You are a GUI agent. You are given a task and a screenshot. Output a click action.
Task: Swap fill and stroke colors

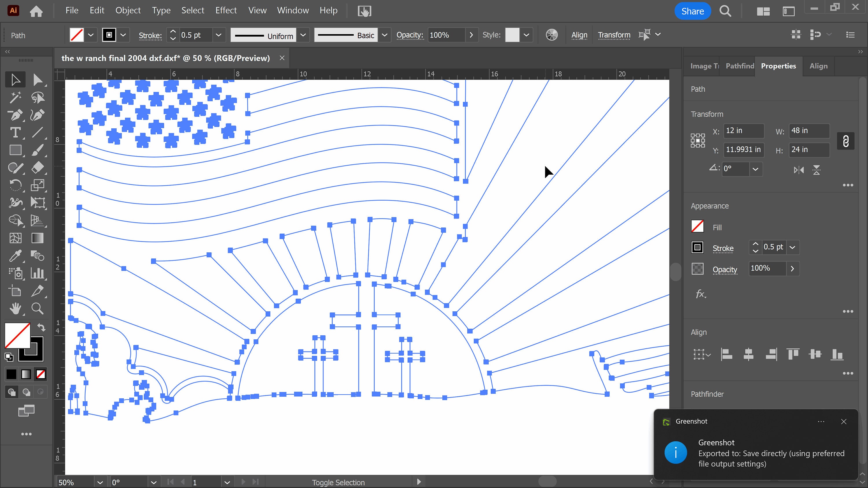[41, 328]
